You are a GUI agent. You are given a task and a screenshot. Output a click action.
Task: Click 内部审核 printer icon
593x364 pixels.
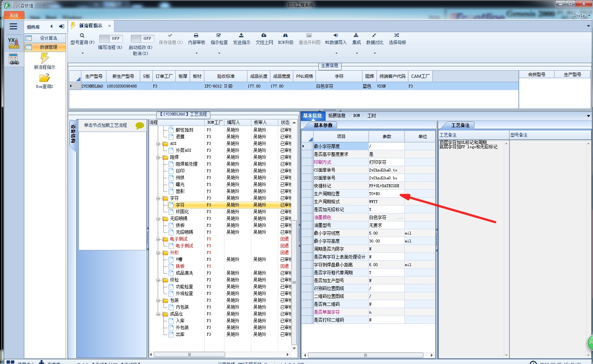196,36
